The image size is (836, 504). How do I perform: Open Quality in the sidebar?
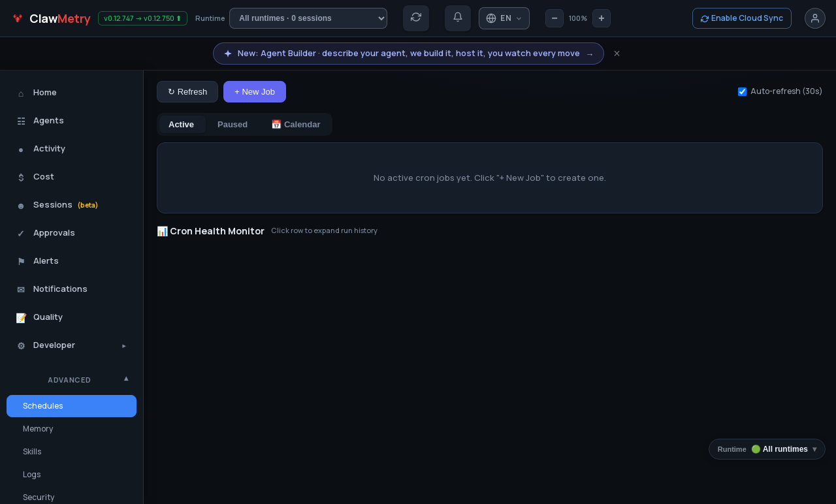pos(71,317)
